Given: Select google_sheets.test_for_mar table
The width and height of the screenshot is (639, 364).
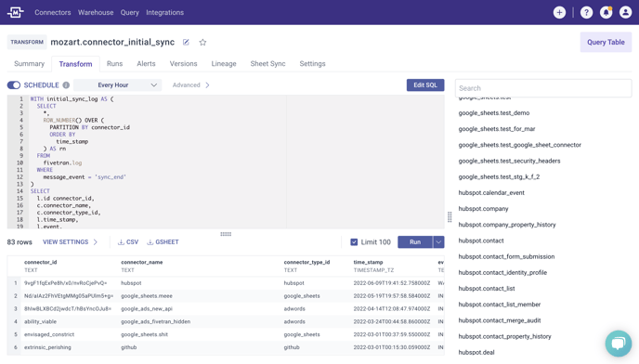Looking at the screenshot, I should tap(496, 129).
